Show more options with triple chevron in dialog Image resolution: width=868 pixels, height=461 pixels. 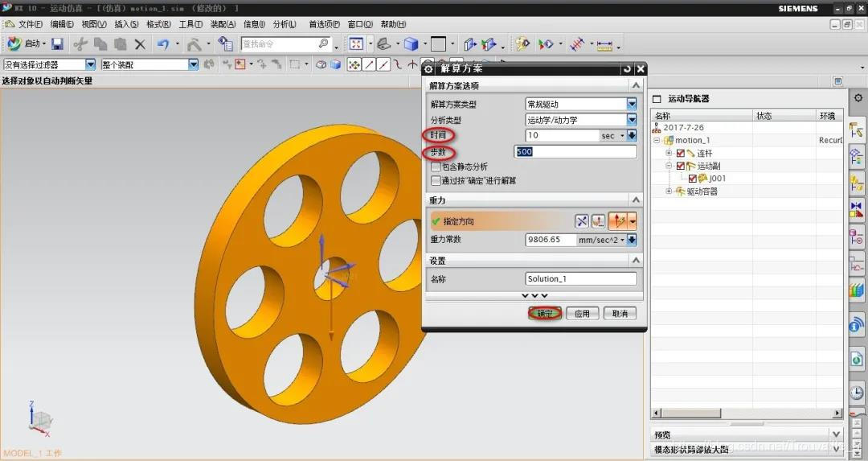tap(534, 296)
